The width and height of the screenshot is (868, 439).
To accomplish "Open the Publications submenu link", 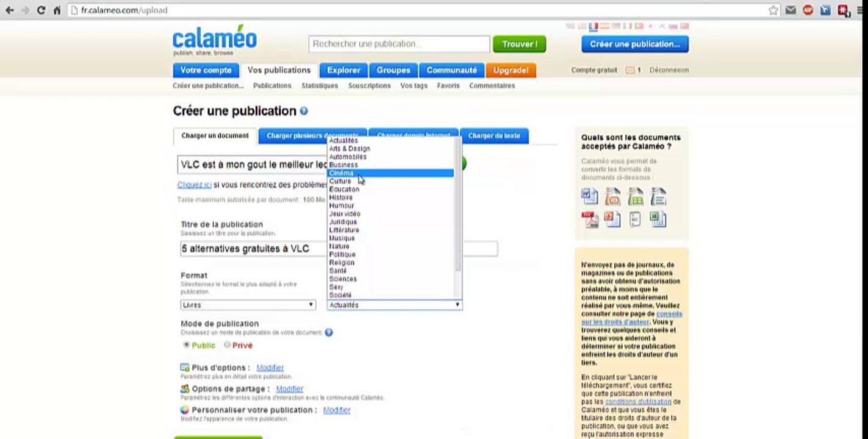I will click(x=272, y=86).
